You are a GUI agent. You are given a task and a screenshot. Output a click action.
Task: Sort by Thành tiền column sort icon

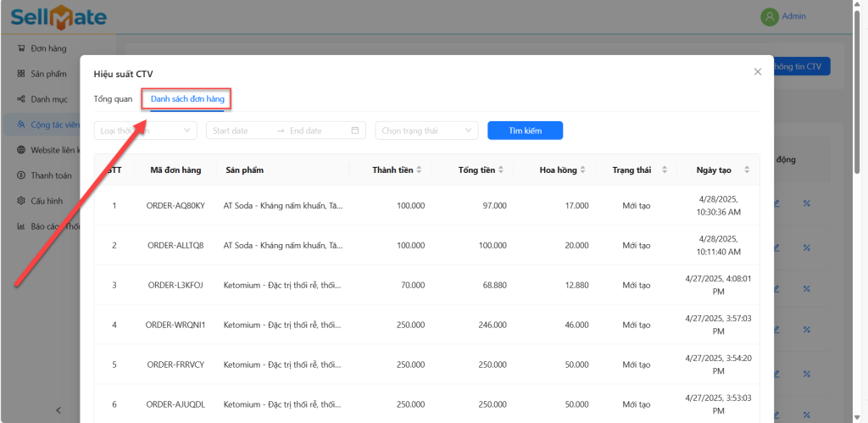tap(420, 170)
